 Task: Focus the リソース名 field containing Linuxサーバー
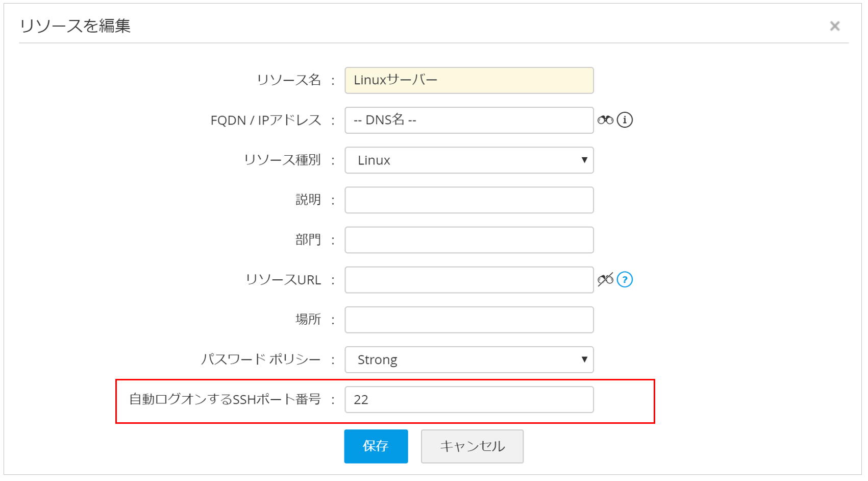coord(468,80)
